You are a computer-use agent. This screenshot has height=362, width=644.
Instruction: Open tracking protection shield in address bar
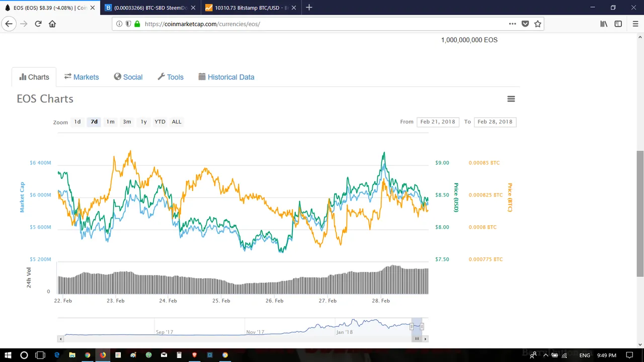click(128, 24)
